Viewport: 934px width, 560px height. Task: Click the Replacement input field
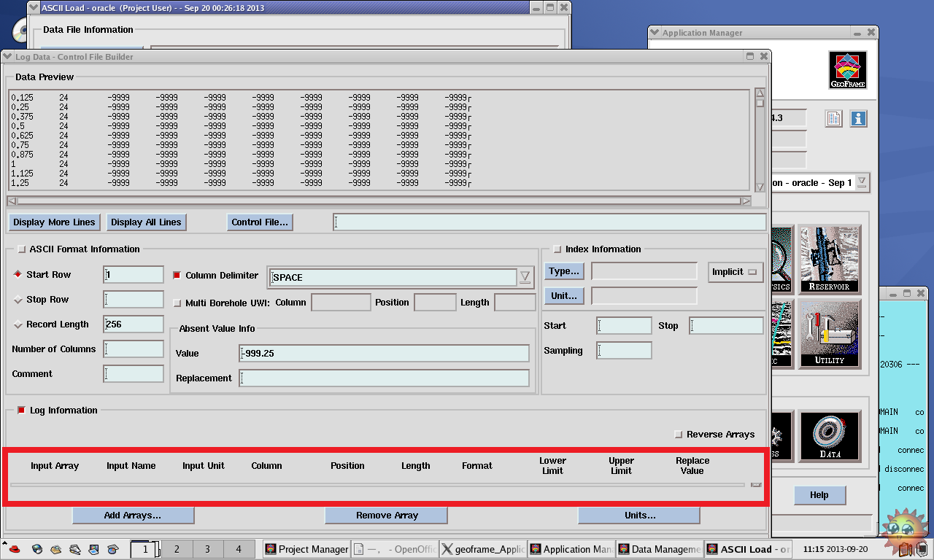384,378
